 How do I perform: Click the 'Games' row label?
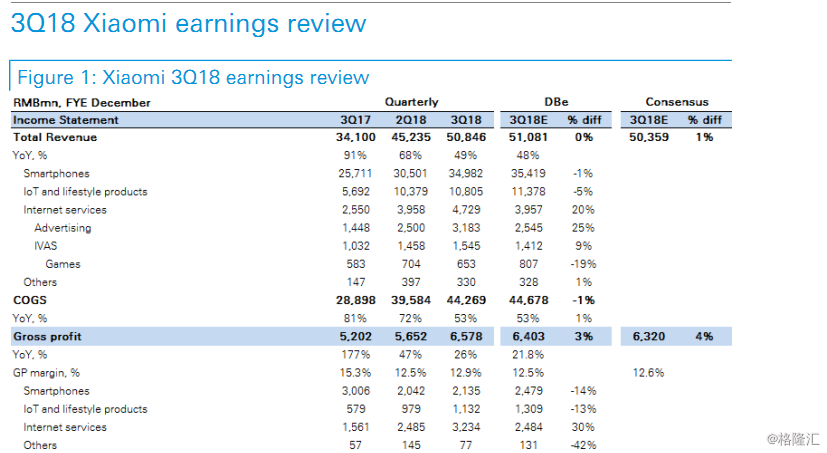click(63, 264)
